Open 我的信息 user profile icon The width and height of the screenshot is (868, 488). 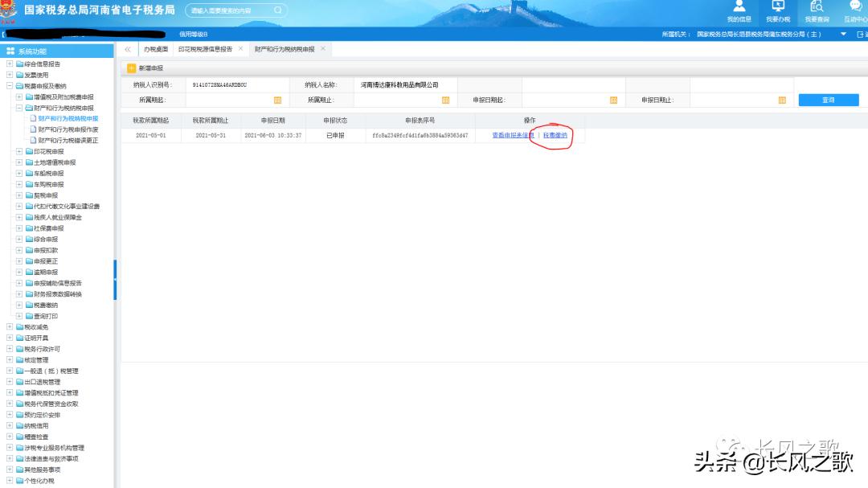[739, 7]
